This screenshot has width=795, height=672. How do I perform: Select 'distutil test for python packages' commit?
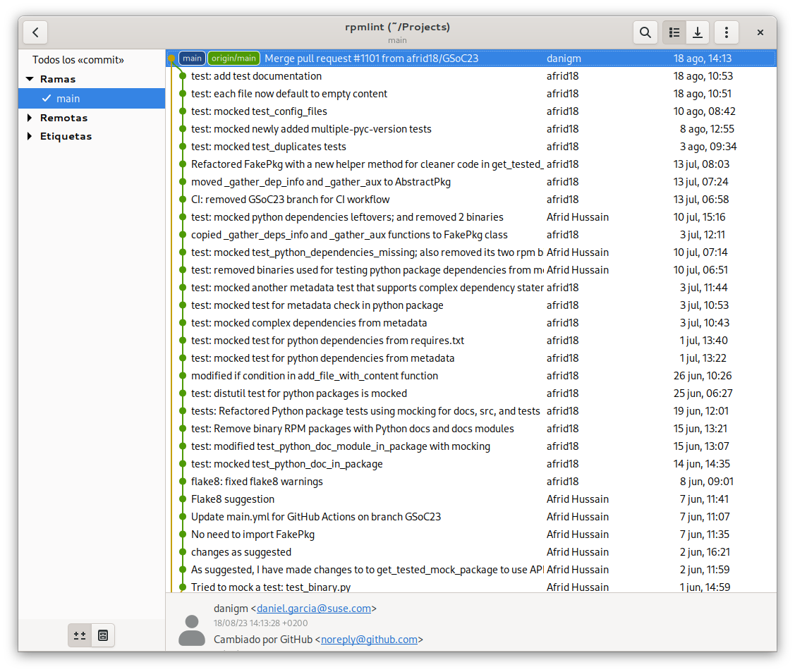coord(471,393)
